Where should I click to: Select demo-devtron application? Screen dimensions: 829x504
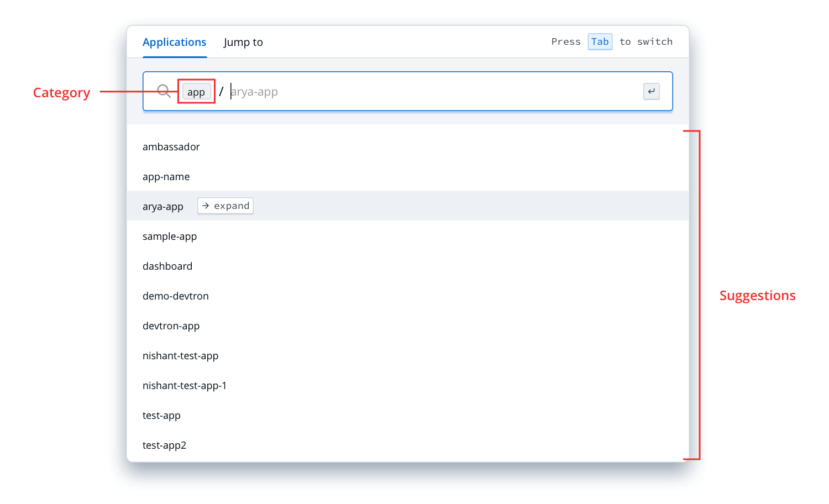176,296
